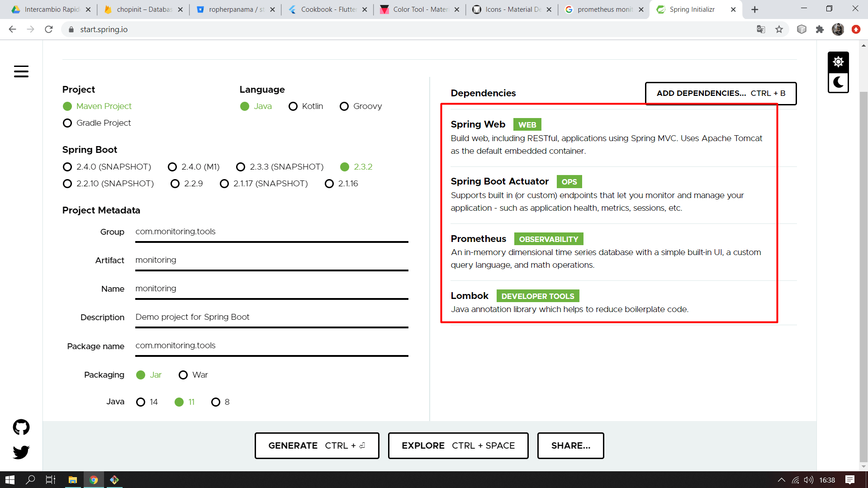Image resolution: width=868 pixels, height=488 pixels.
Task: Click the Generate button
Action: coord(317,445)
